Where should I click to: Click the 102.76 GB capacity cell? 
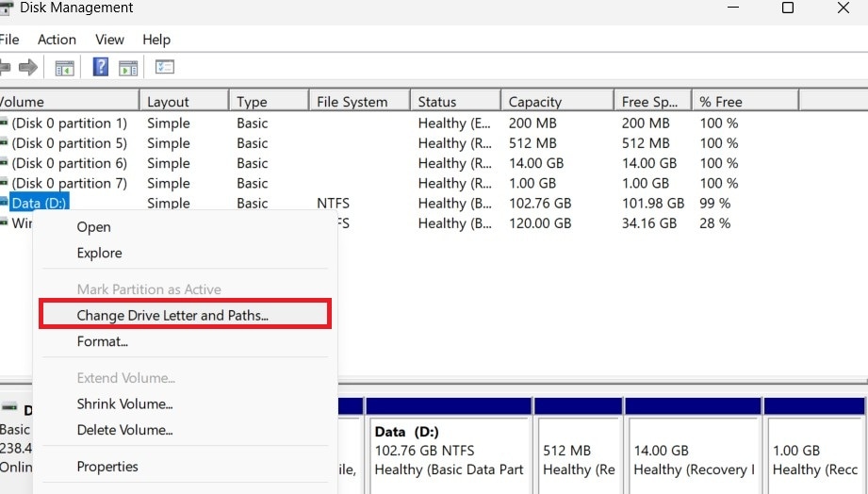coord(540,204)
